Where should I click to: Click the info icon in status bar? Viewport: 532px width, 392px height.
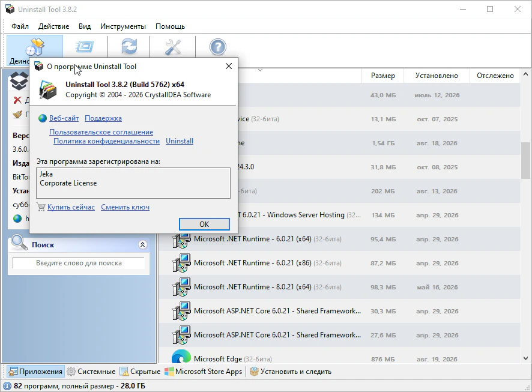pyautogui.click(x=7, y=386)
